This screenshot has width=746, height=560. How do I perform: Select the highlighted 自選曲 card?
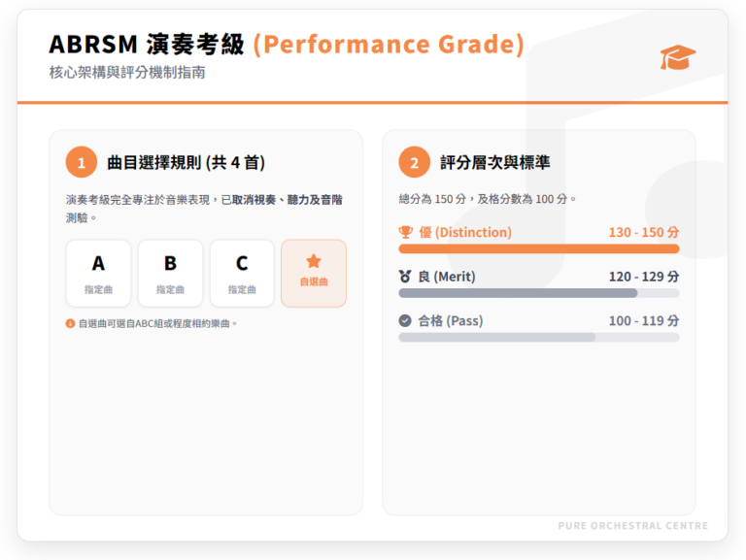(314, 274)
